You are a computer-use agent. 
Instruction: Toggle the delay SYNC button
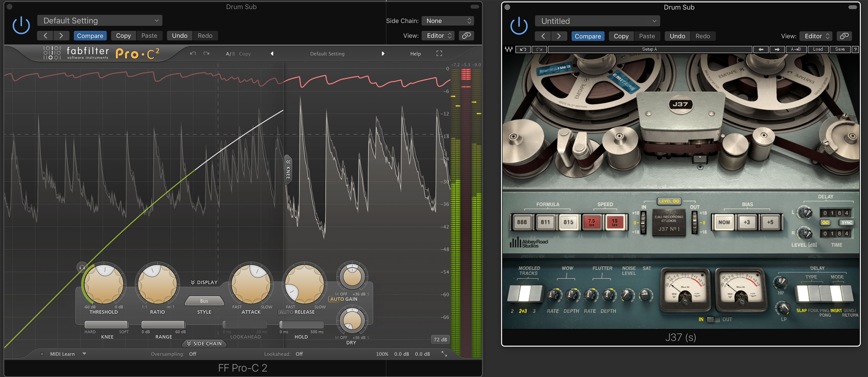point(846,223)
